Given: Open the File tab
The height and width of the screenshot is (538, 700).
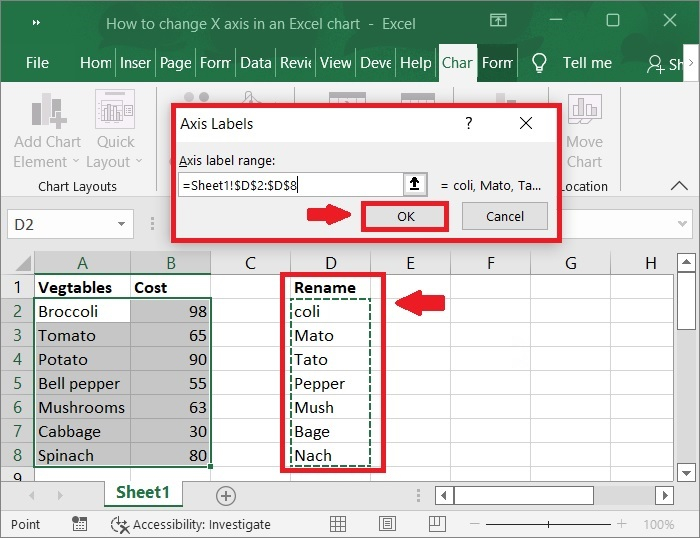Looking at the screenshot, I should pyautogui.click(x=37, y=63).
